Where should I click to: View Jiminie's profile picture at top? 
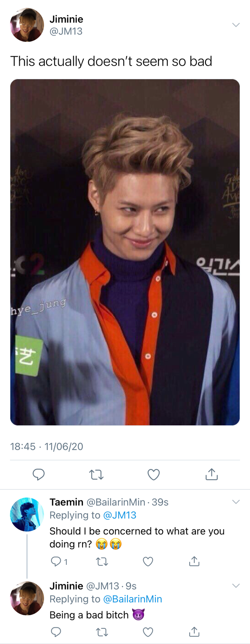[27, 25]
